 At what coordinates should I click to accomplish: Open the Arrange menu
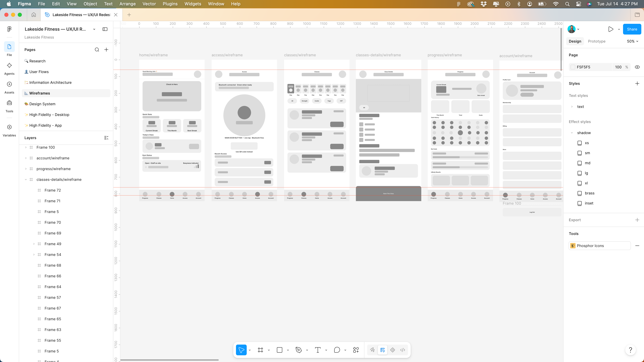(127, 4)
